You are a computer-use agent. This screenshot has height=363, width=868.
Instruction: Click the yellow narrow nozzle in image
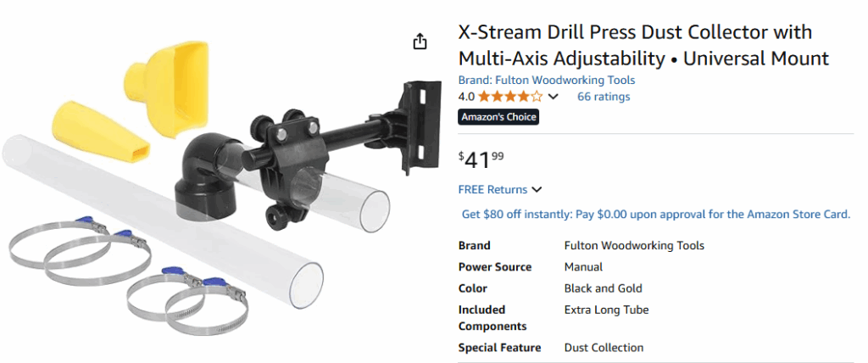click(100, 131)
